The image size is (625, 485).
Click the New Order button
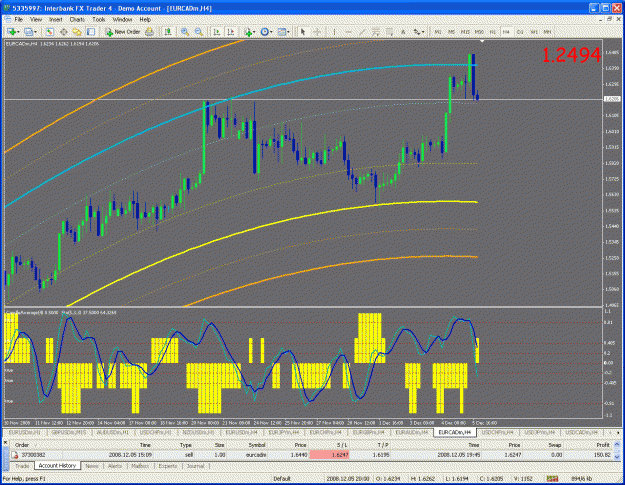123,32
